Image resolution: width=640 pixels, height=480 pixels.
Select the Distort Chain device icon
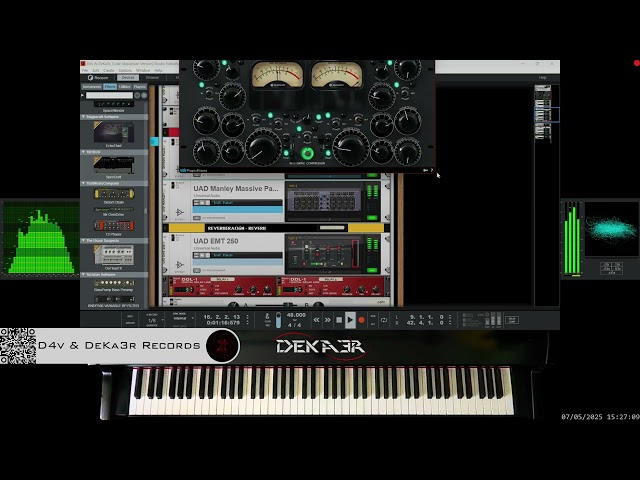(x=114, y=193)
